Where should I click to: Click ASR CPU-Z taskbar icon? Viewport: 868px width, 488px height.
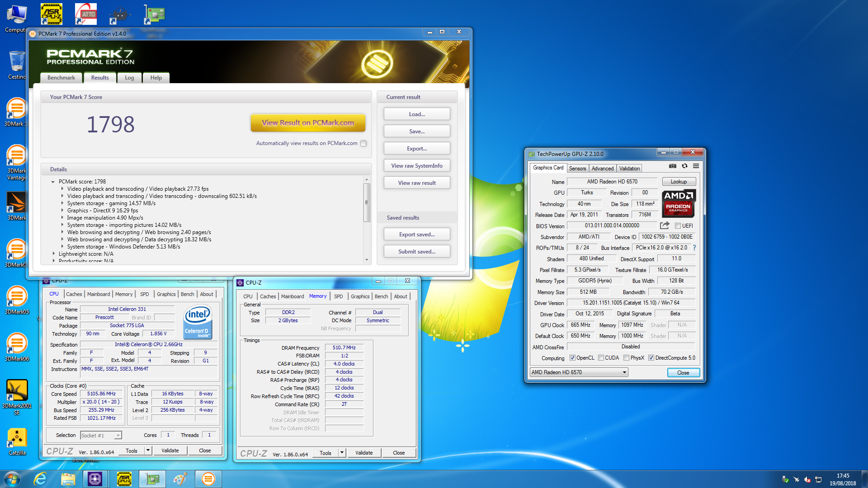(x=124, y=479)
